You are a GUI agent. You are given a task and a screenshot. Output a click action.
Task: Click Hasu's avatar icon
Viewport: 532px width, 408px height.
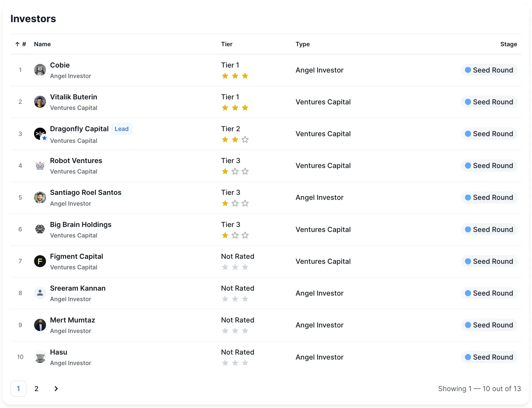pyautogui.click(x=40, y=357)
